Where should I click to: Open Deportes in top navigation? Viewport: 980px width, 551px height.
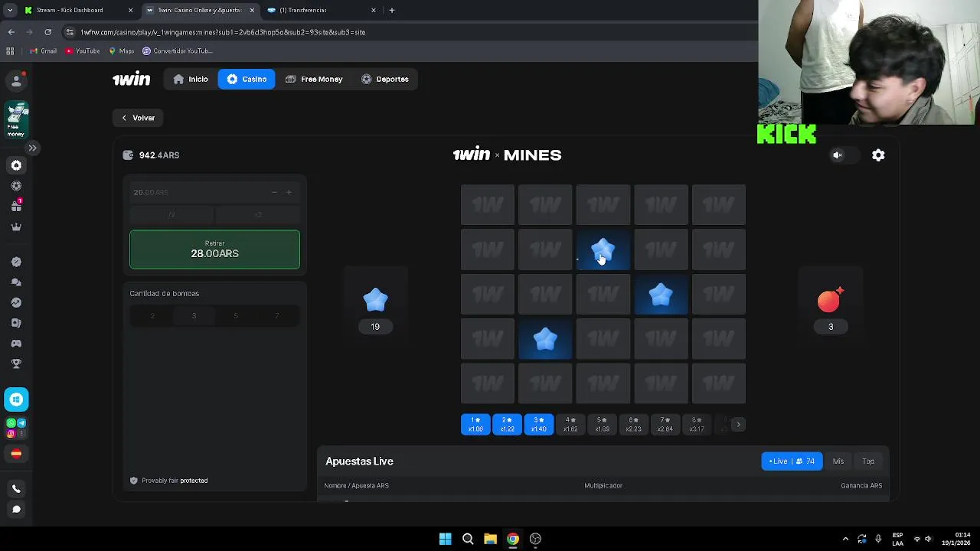384,79
